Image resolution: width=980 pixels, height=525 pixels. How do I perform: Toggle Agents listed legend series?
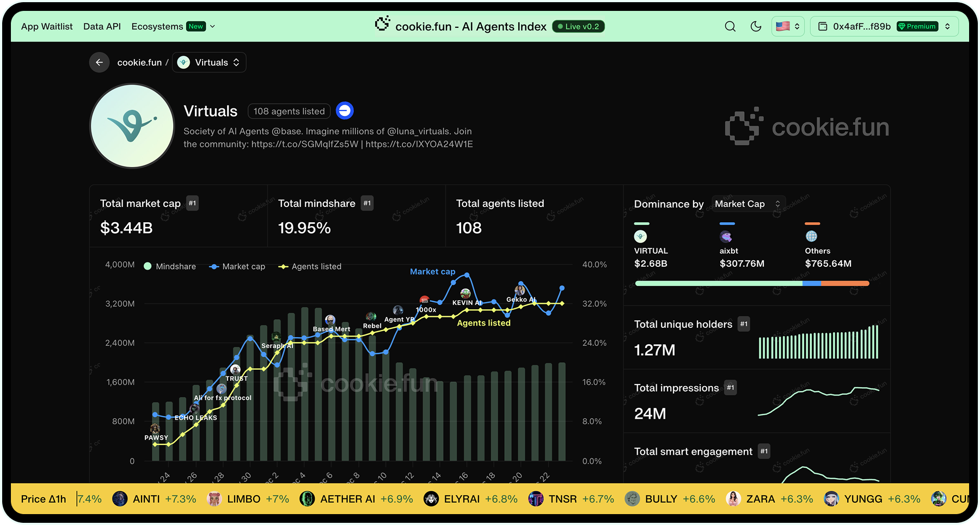click(310, 266)
